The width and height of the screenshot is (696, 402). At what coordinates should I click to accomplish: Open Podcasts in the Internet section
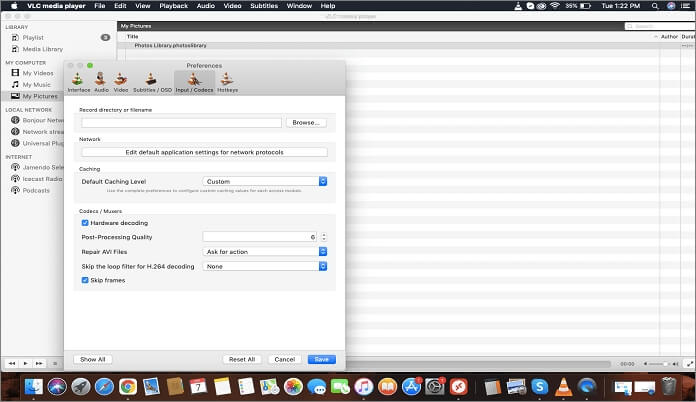(x=36, y=190)
